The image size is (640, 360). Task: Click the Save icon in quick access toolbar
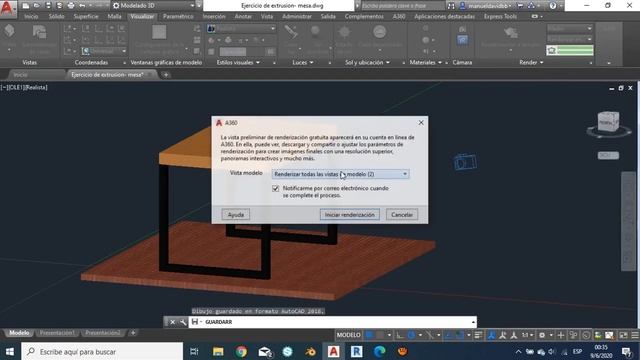click(x=48, y=6)
